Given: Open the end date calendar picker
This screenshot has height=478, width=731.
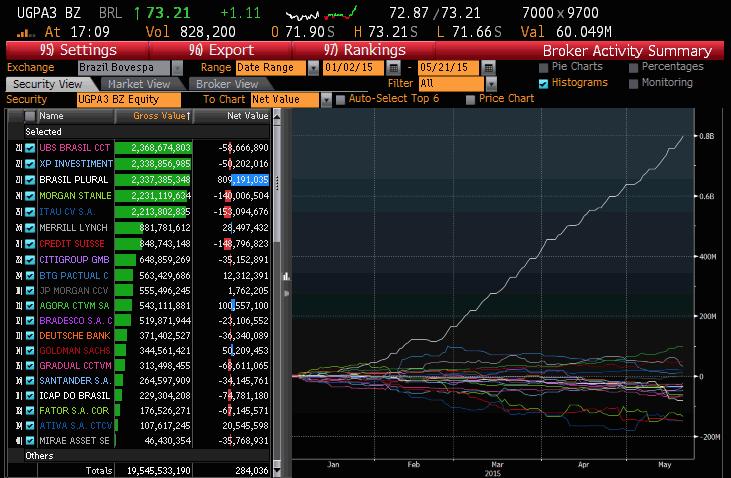Looking at the screenshot, I should [x=488, y=67].
